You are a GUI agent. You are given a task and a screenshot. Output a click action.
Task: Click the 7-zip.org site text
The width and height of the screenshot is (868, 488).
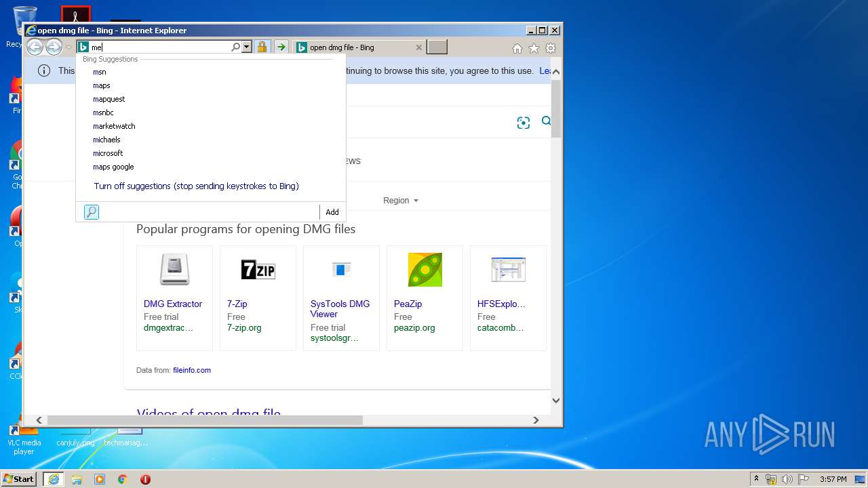click(x=244, y=327)
